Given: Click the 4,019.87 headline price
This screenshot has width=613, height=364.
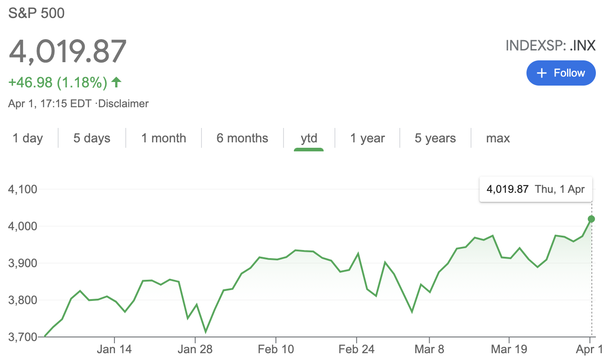Looking at the screenshot, I should point(68,51).
